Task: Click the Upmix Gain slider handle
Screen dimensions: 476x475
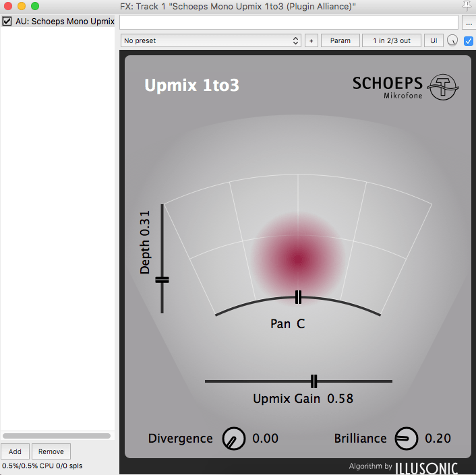Action: (x=314, y=381)
